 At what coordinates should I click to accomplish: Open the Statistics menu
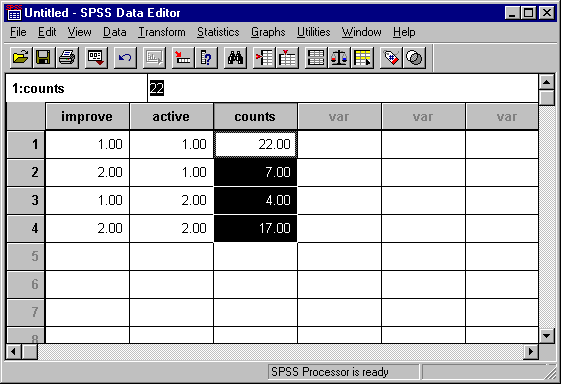[x=218, y=32]
